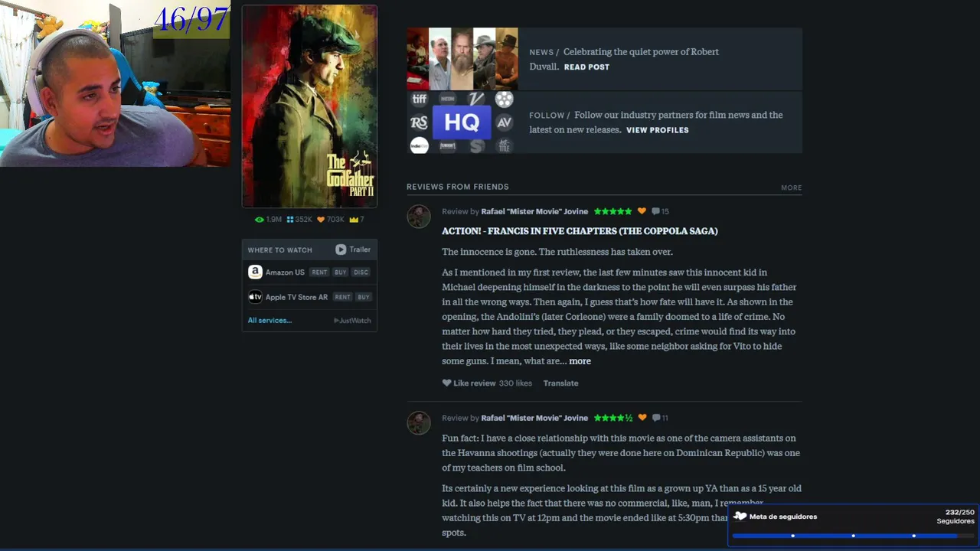Click the '232/250 Seguidores' counter
The height and width of the screenshot is (551, 980).
955,517
